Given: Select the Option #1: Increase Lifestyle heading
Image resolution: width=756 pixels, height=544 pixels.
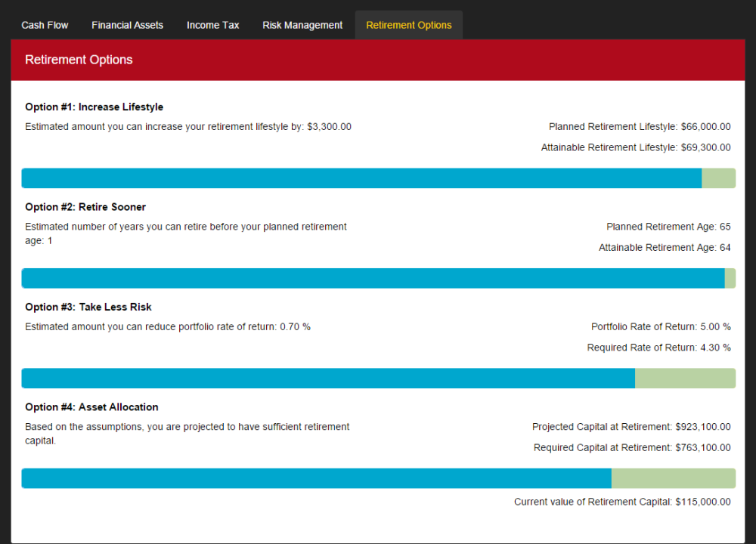Looking at the screenshot, I should pyautogui.click(x=94, y=107).
